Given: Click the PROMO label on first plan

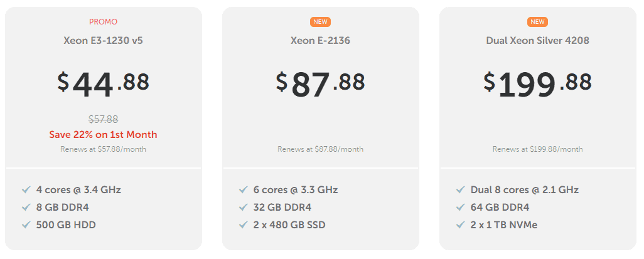Looking at the screenshot, I should [103, 22].
